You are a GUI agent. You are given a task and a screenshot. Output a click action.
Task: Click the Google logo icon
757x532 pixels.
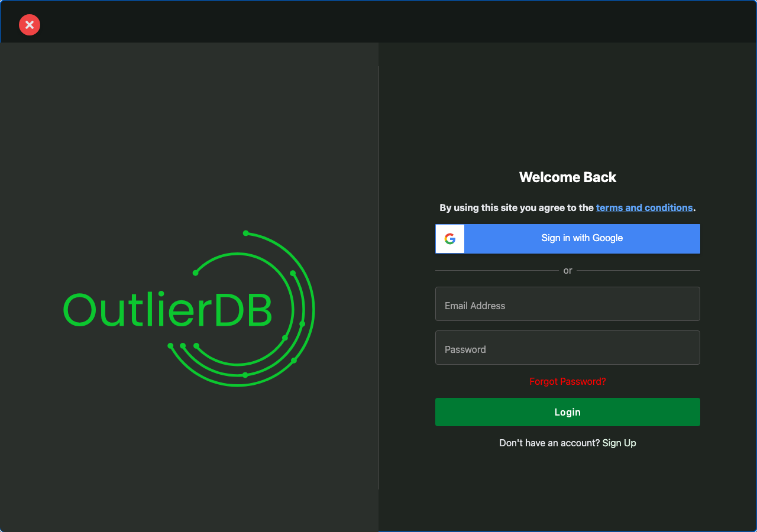450,239
